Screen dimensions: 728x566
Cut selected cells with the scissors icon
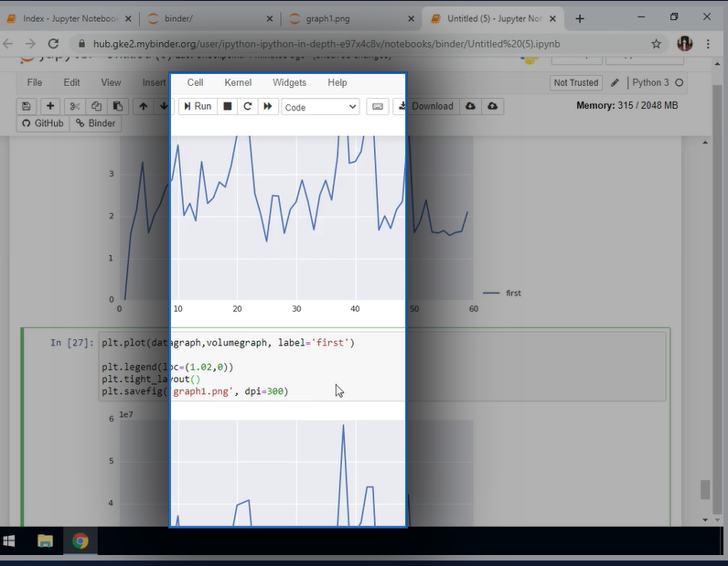75,106
